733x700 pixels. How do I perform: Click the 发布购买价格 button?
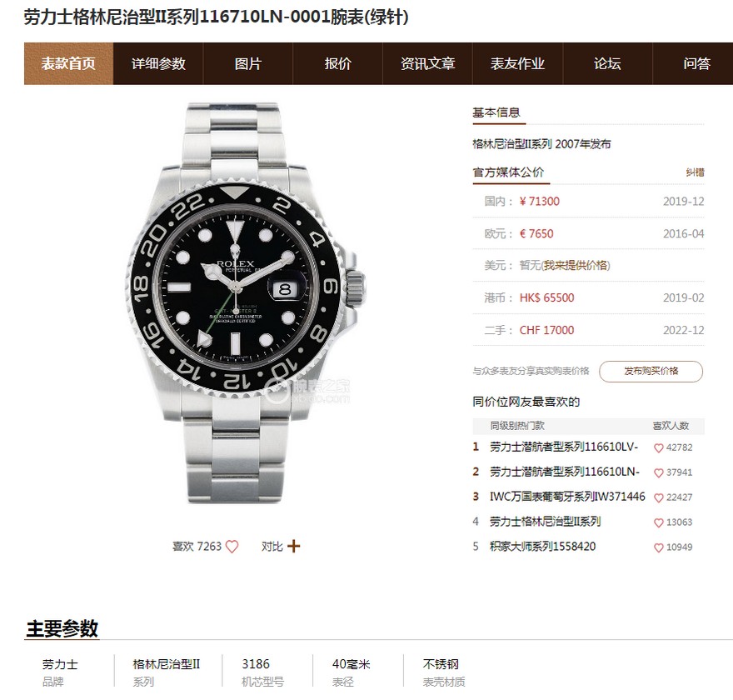coord(651,372)
